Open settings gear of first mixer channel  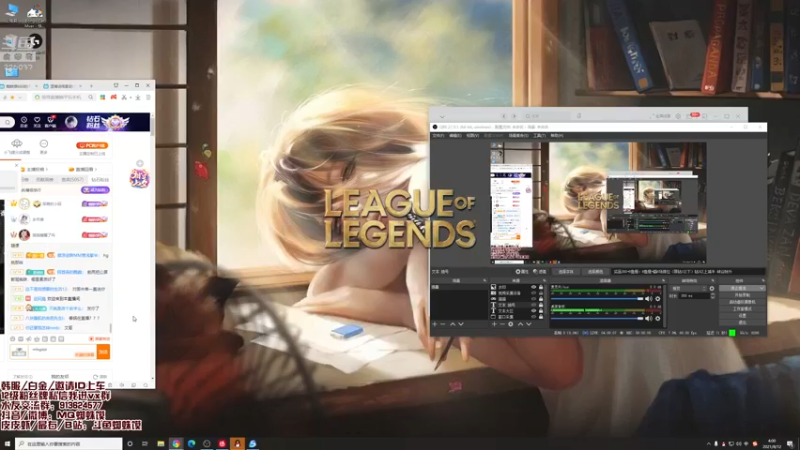point(658,299)
